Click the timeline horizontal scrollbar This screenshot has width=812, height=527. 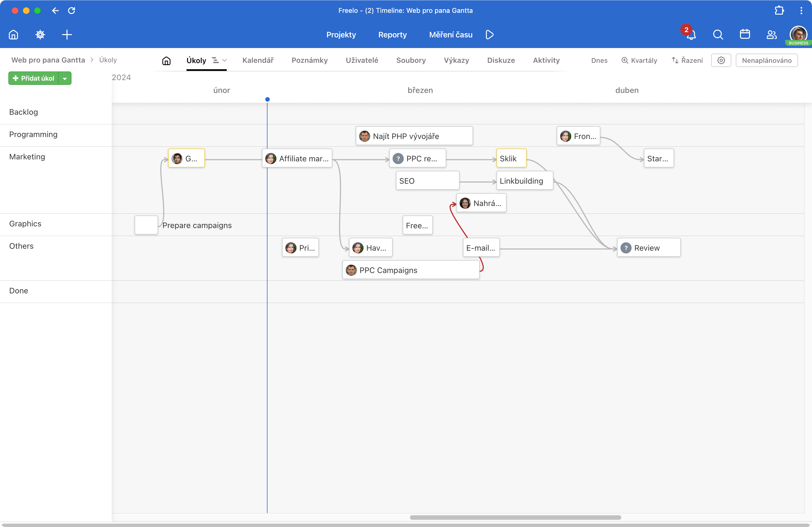coord(515,518)
